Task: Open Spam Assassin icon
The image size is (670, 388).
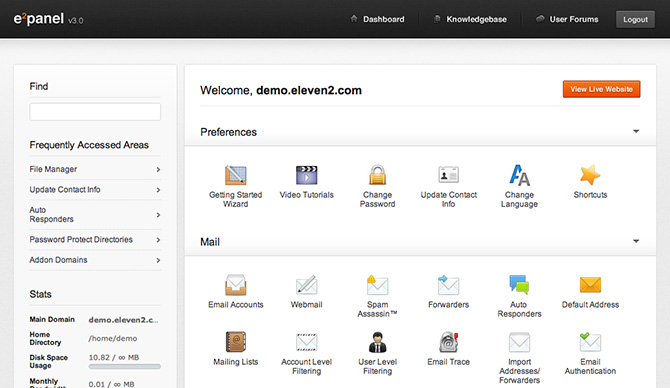Action: (377, 285)
